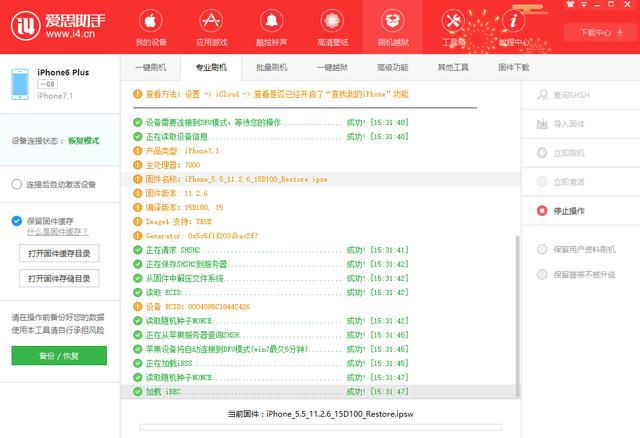Select log row 固件版本: 11.2.6
This screenshot has width=640, height=438.
pyautogui.click(x=320, y=193)
